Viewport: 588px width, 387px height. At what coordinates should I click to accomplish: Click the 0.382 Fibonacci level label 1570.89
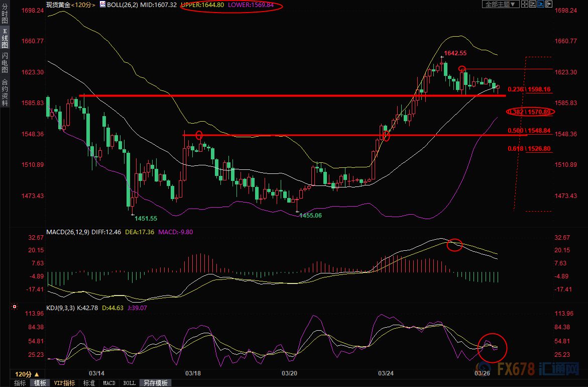point(530,112)
